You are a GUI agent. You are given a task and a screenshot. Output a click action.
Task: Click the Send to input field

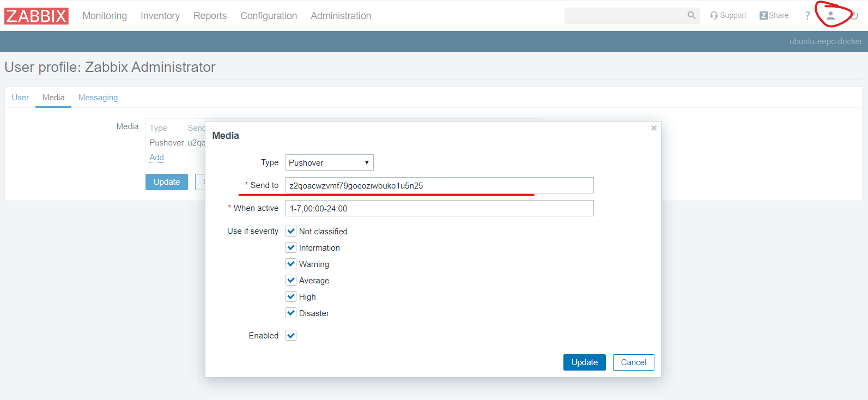click(439, 185)
